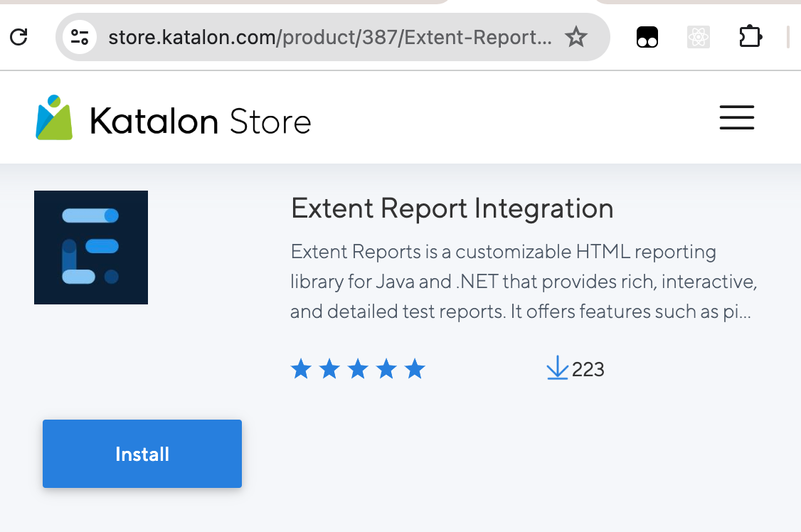The image size is (801, 532).
Task: Click the second rating star
Action: [x=329, y=369]
